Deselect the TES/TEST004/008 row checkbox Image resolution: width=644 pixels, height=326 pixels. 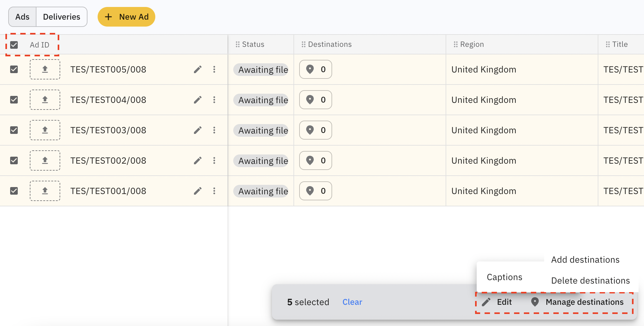tap(14, 100)
